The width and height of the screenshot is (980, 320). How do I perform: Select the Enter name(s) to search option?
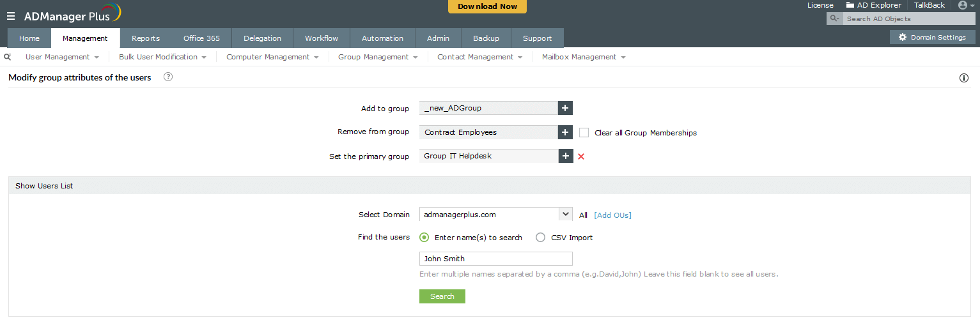[424, 238]
